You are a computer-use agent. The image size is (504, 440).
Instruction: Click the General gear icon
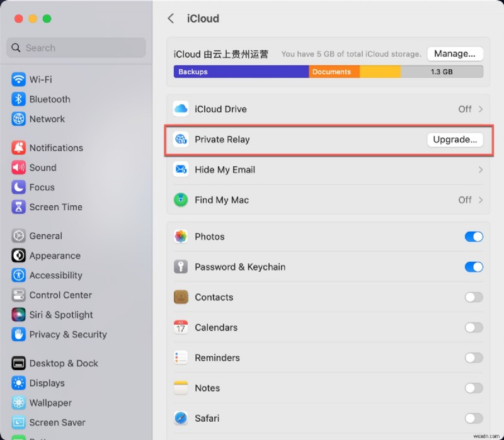18,236
